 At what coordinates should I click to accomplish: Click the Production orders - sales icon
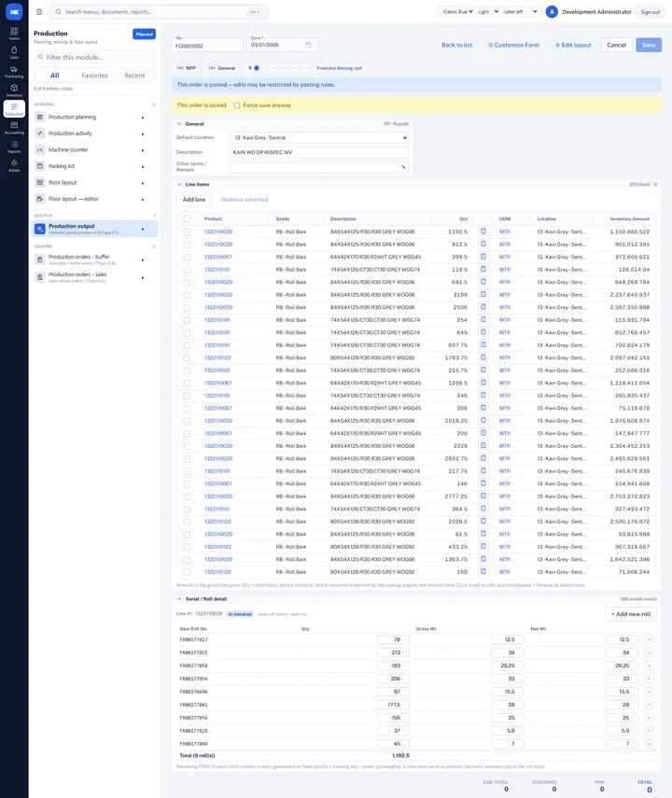pyautogui.click(x=40, y=277)
